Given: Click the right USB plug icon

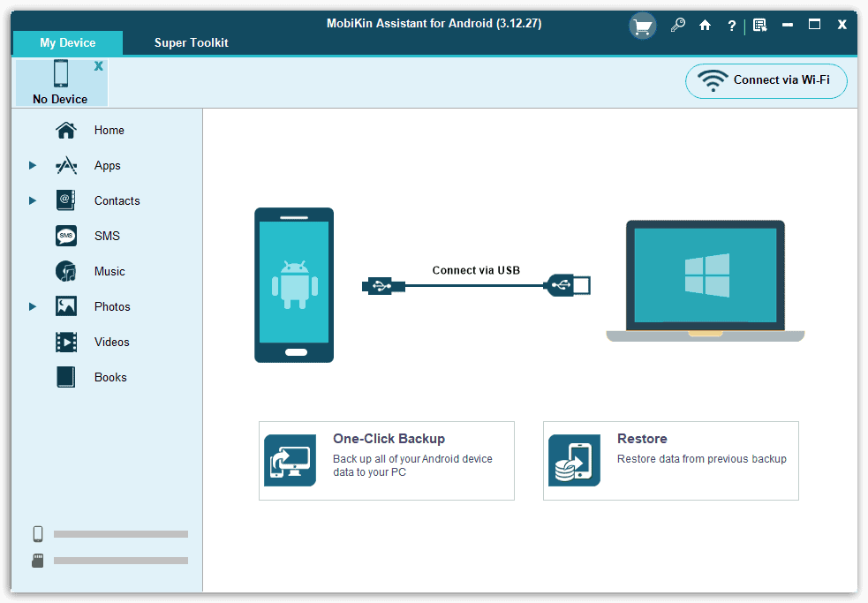Looking at the screenshot, I should pos(568,285).
